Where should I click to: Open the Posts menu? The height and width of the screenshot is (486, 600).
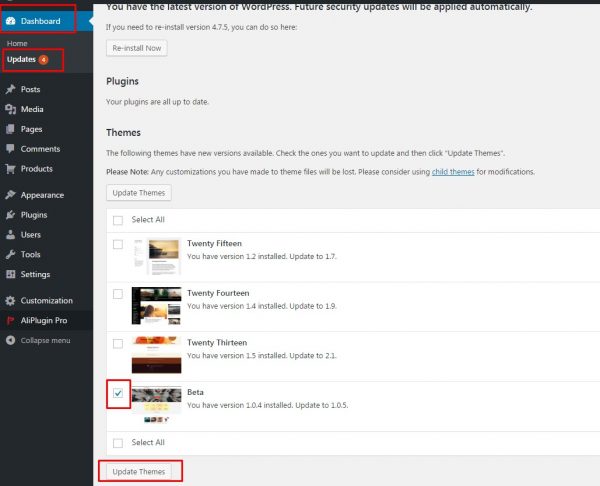[x=31, y=90]
